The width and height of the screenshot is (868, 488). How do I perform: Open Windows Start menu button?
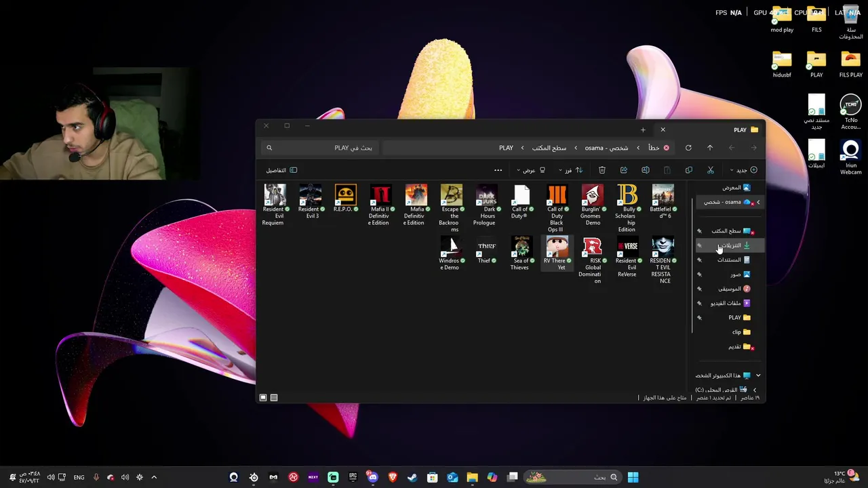tap(633, 477)
